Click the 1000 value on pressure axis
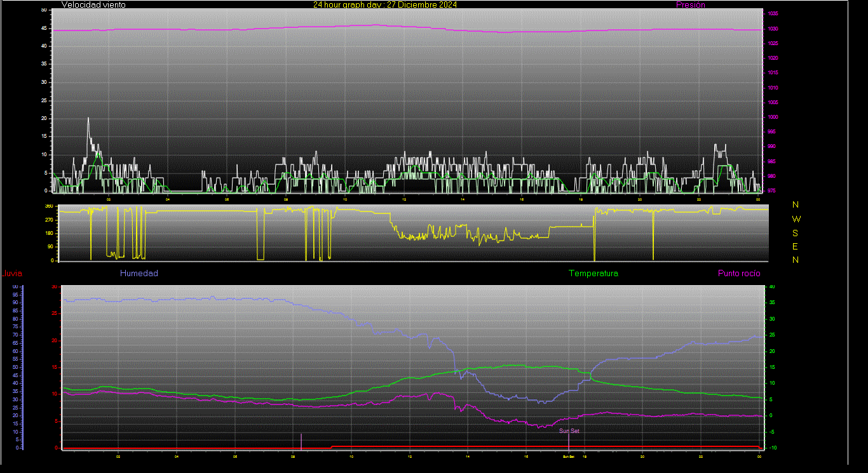The image size is (868, 473). 772,117
